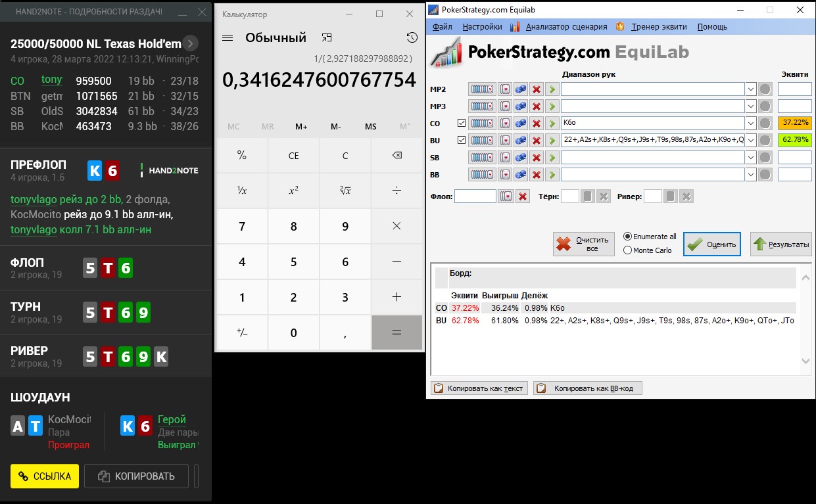Viewport: 816px width, 504px height.
Task: Select Enumerate all radio button
Action: [627, 237]
